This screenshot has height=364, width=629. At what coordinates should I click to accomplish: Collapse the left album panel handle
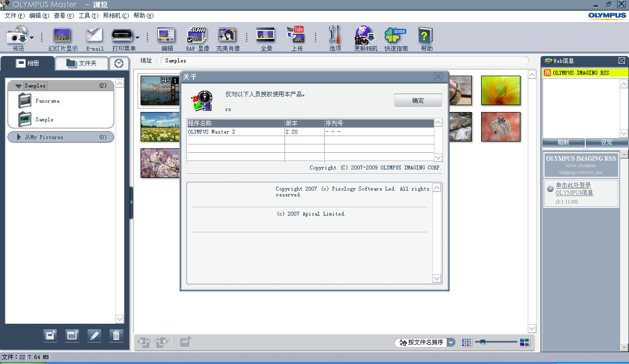[131, 202]
